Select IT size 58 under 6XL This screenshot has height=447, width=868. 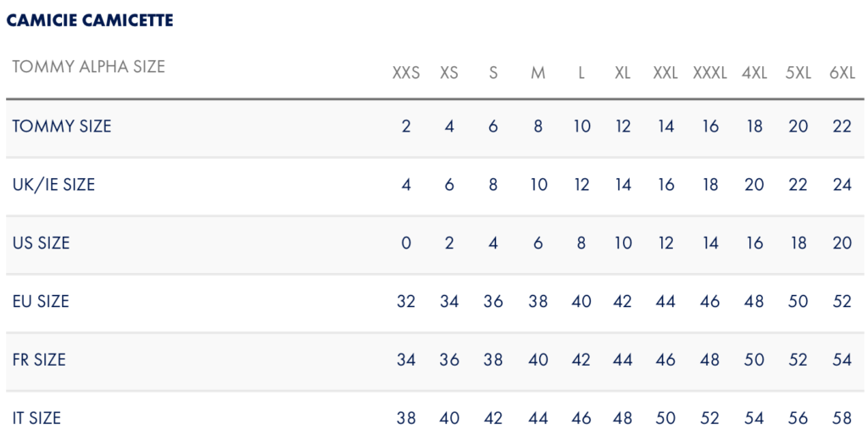pyautogui.click(x=842, y=418)
